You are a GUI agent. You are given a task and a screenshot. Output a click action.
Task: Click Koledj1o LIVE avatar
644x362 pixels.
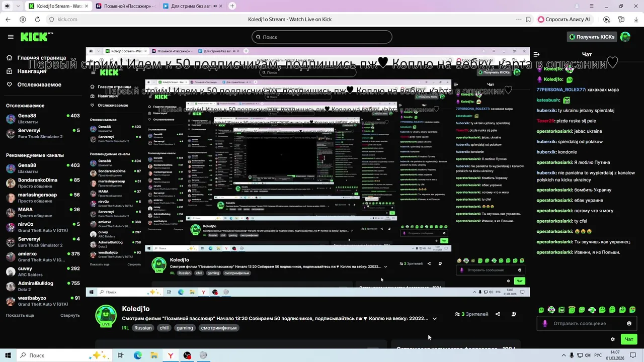[106, 316]
